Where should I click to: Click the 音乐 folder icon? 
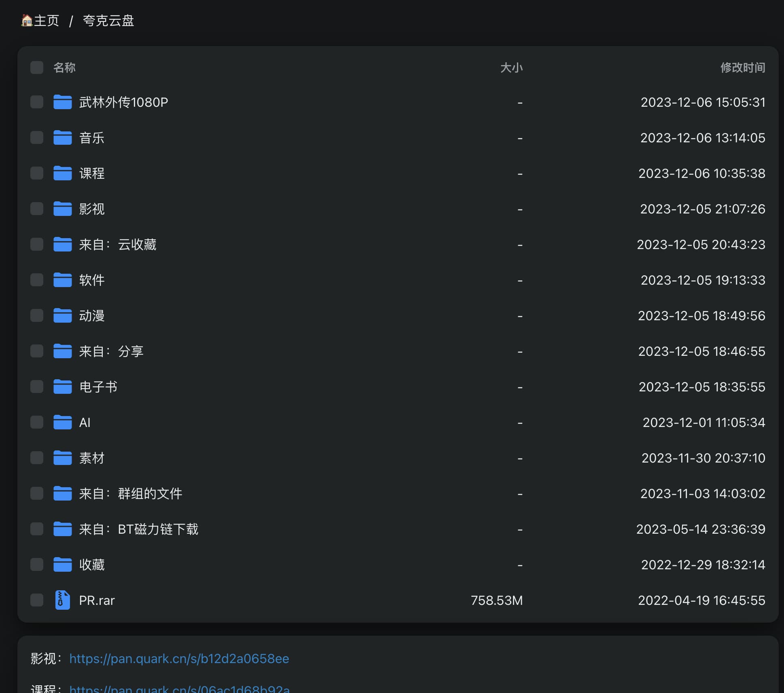[63, 138]
